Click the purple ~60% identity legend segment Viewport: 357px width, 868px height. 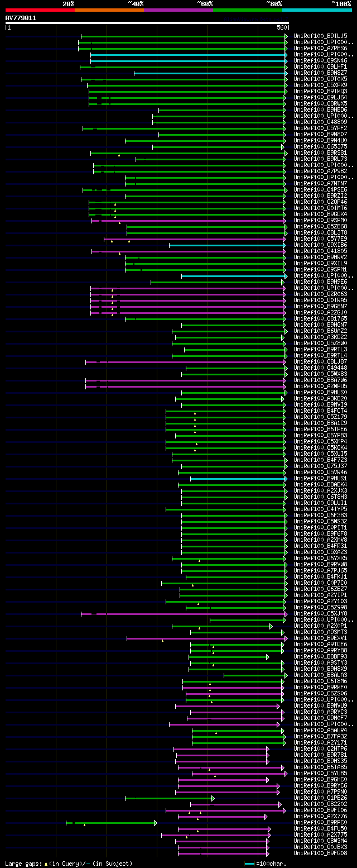coord(178,10)
